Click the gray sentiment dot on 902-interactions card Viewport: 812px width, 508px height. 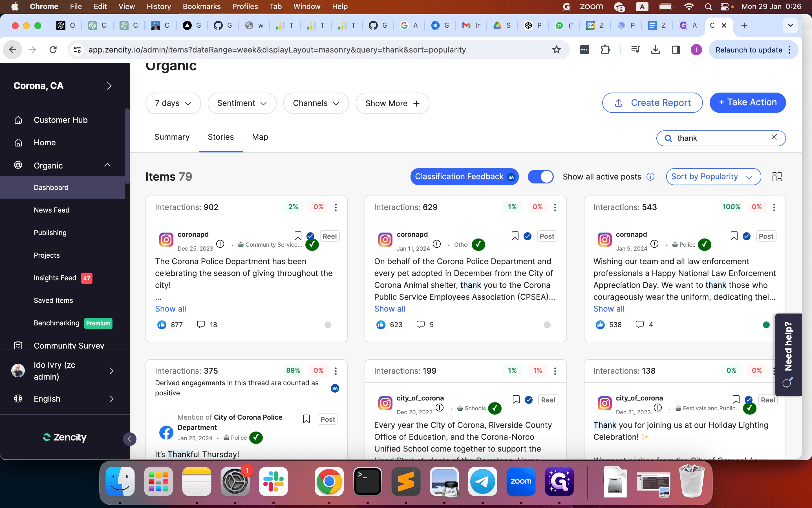click(328, 325)
